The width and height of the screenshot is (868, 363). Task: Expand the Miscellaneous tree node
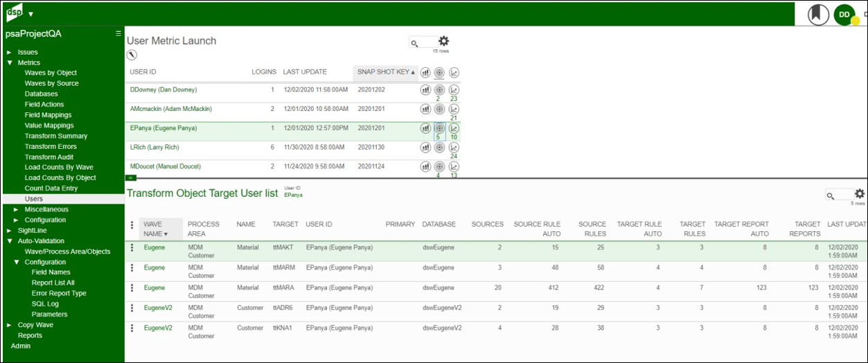tap(16, 209)
